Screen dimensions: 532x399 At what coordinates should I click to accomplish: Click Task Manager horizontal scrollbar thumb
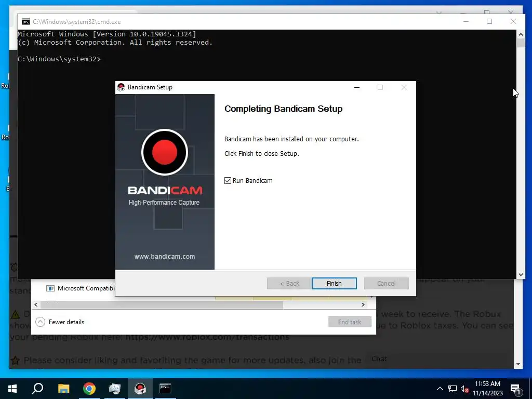tap(162, 304)
